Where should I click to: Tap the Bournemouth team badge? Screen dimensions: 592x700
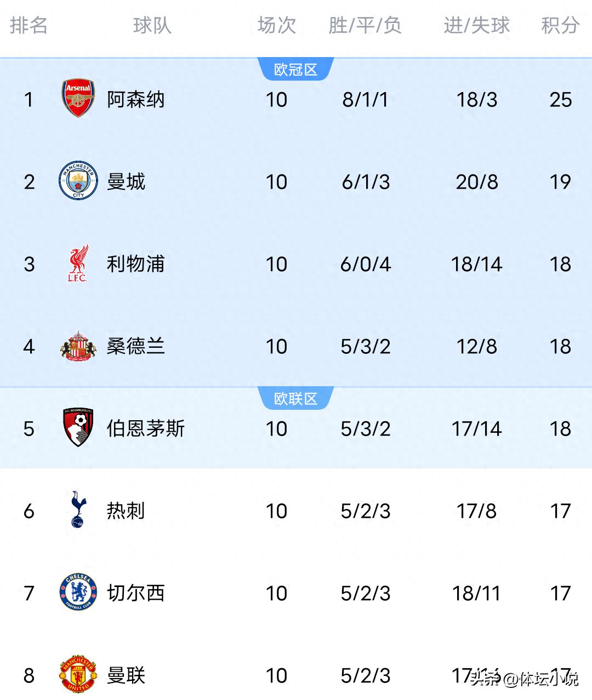[78, 427]
